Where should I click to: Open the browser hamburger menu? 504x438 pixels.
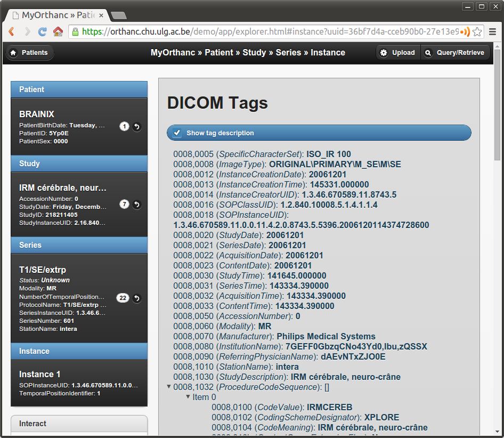(x=492, y=32)
